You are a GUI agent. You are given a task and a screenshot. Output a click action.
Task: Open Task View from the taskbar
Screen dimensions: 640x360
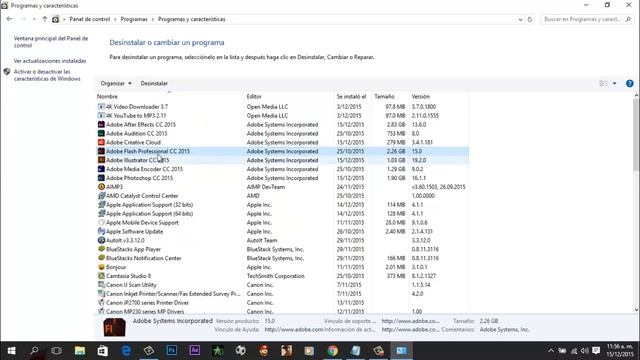click(57, 351)
